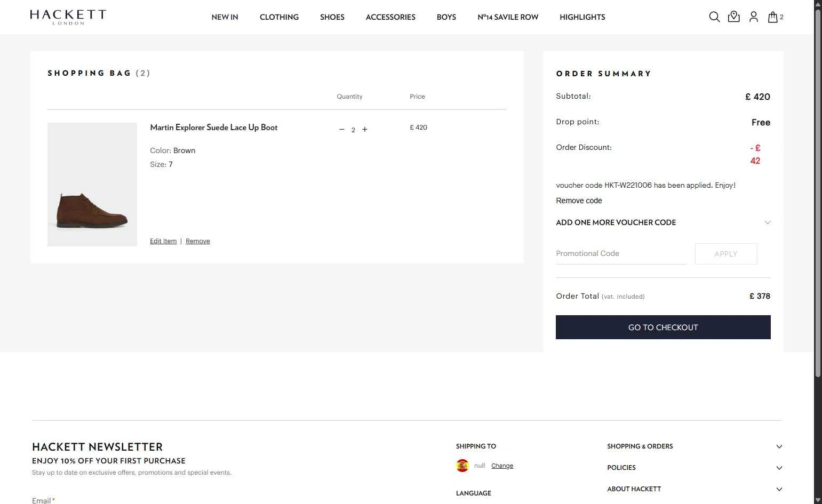Expand POLICIES footer section
This screenshot has height=504, width=822.
695,468
